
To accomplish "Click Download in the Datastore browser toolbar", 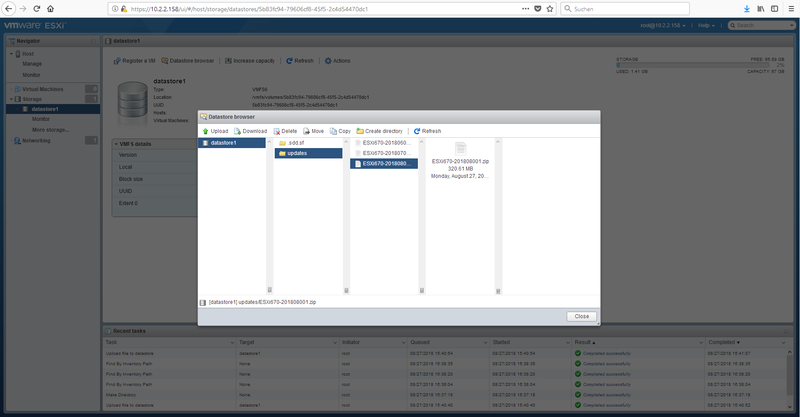I will click(251, 131).
